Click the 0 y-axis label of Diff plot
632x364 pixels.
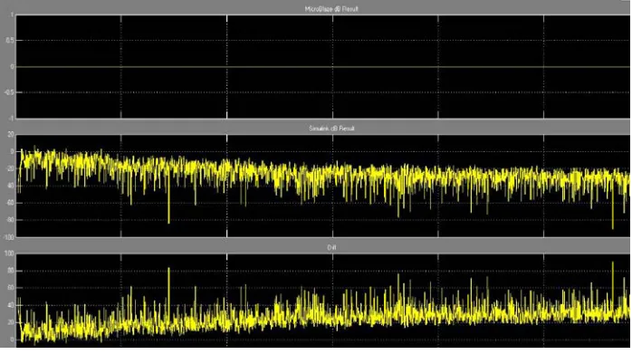[x=13, y=340]
